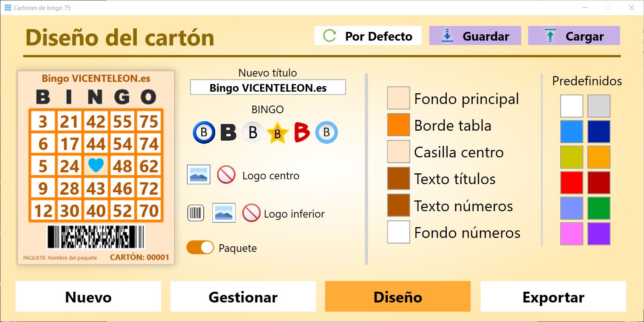
Task: Select the red handwritten B style
Action: click(x=302, y=132)
